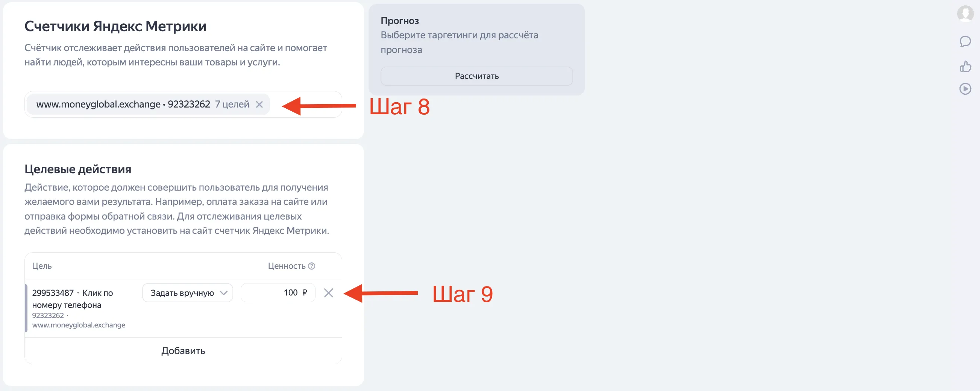Remove the moneyglobal.exchange counter chip
Screen dimensions: 980x391
click(259, 104)
